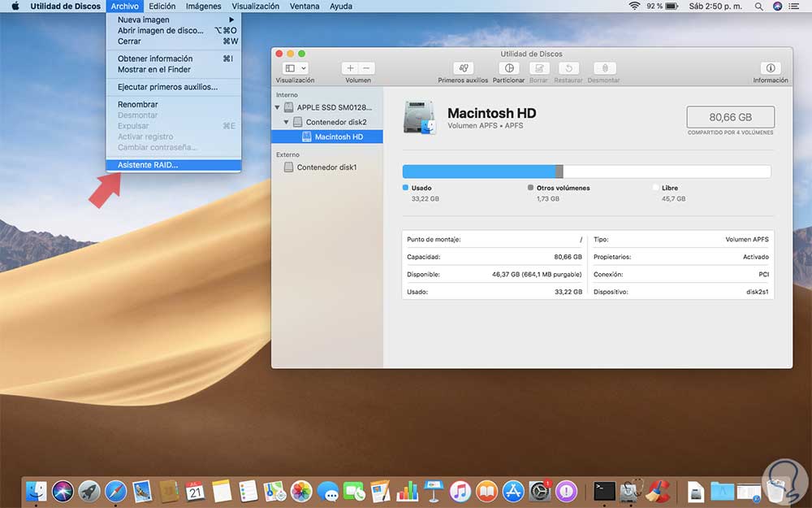Open Spotlight search magnifier
This screenshot has width=812, height=508.
tap(758, 7)
